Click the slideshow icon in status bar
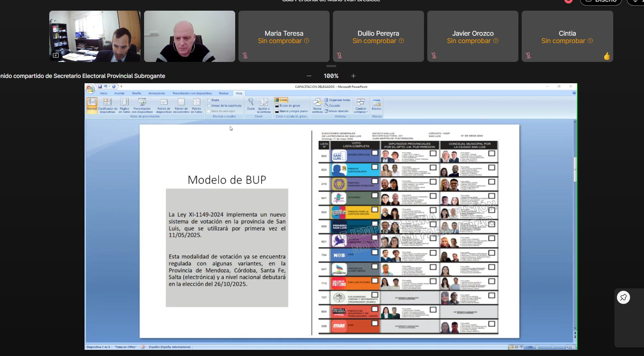This screenshot has height=356, width=644. [x=521, y=347]
